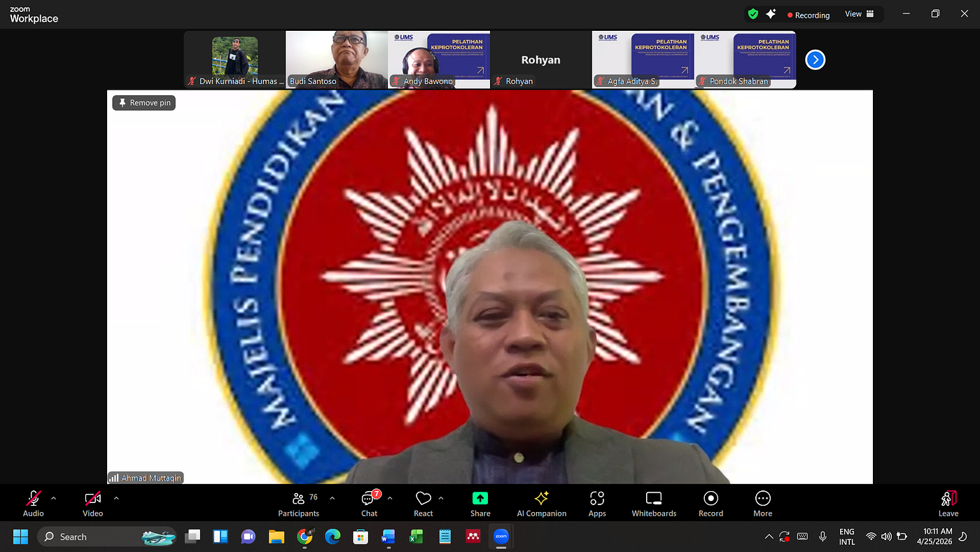Click the Ahmad Muttaqin name label
Image resolution: width=980 pixels, height=552 pixels.
pyautogui.click(x=146, y=478)
